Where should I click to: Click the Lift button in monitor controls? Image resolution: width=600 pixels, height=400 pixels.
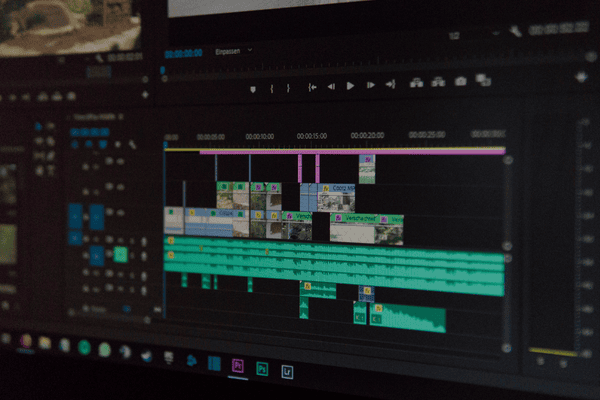415,83
